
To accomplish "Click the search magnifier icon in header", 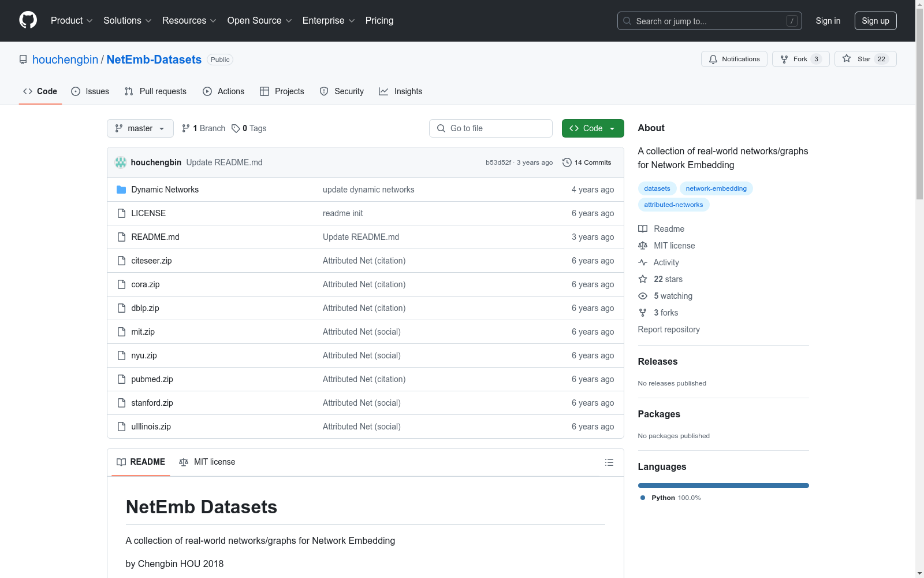I will click(x=627, y=21).
